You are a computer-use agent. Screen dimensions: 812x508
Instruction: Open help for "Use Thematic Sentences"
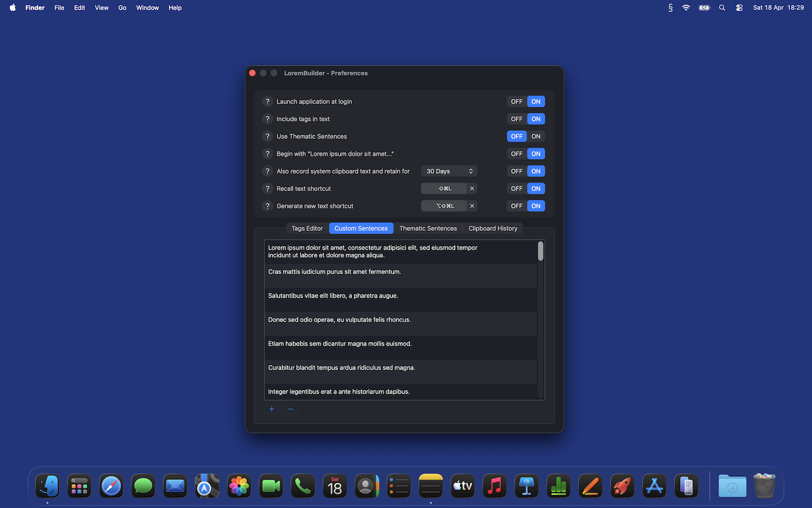click(x=267, y=136)
